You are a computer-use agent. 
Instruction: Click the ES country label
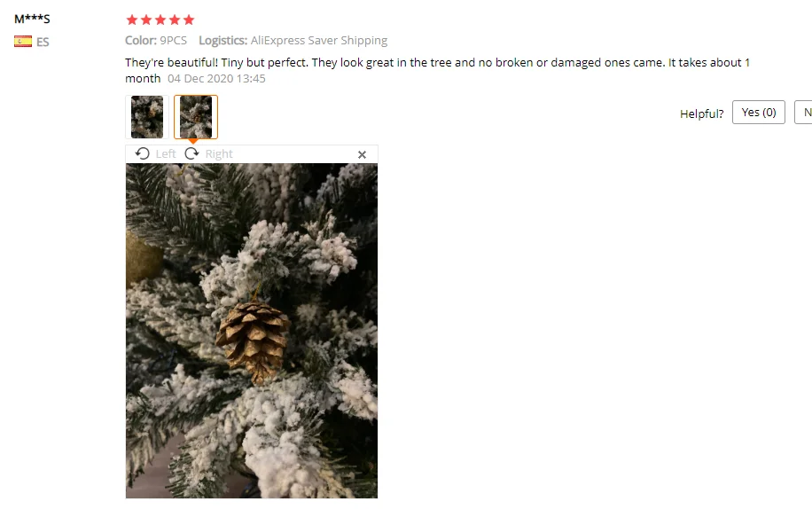(43, 42)
